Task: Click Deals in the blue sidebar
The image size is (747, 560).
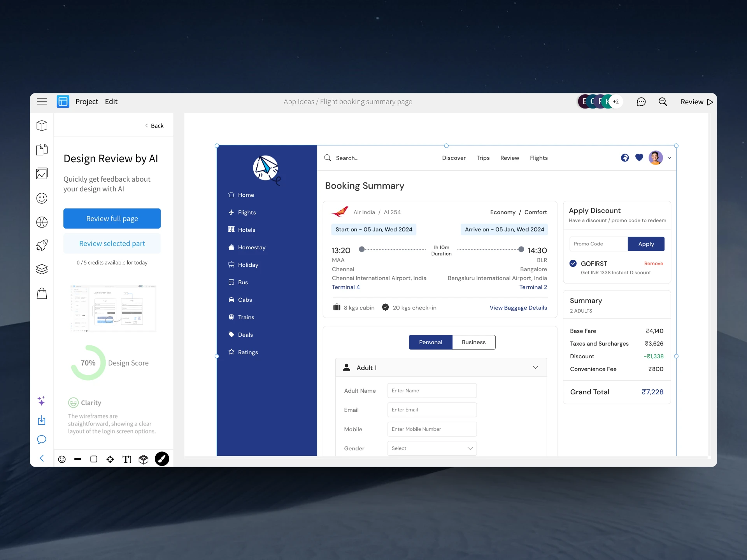Action: pyautogui.click(x=240, y=335)
